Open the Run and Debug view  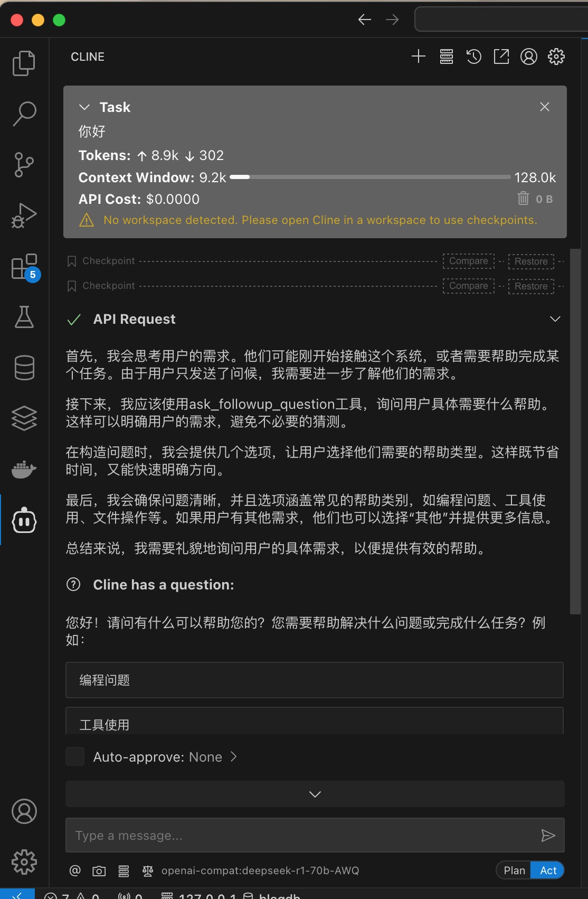coord(24,216)
